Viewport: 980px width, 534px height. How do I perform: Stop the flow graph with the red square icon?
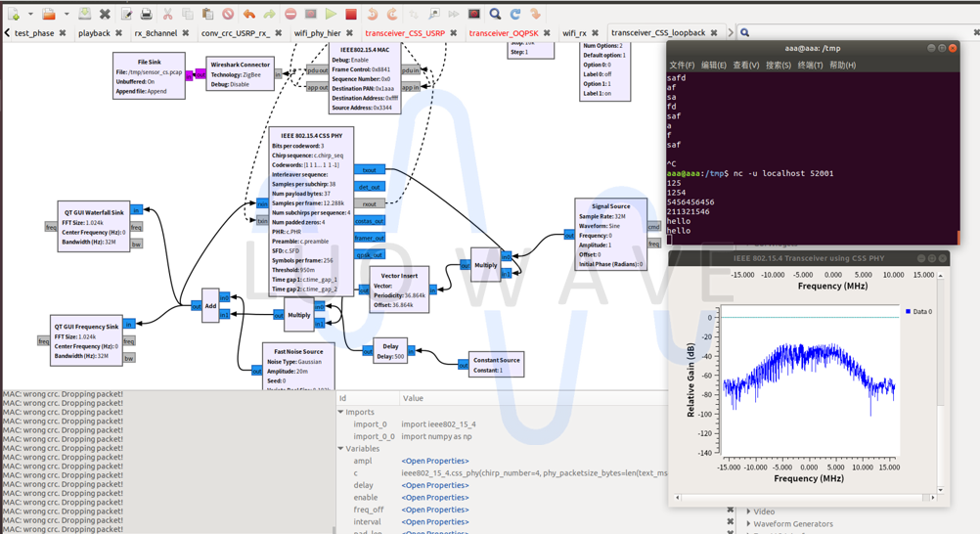tap(351, 14)
